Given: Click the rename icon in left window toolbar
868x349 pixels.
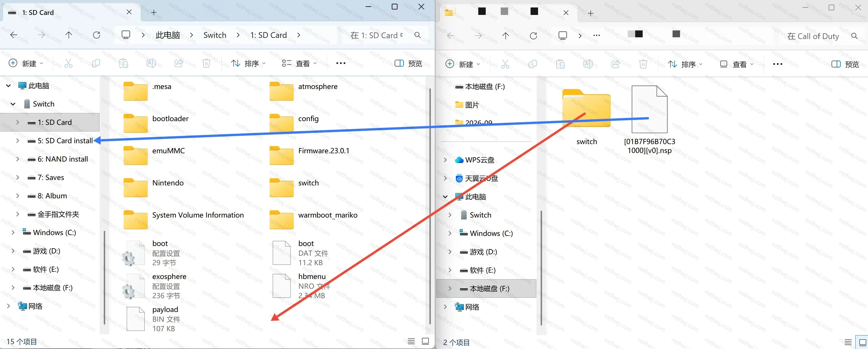Looking at the screenshot, I should click(151, 63).
